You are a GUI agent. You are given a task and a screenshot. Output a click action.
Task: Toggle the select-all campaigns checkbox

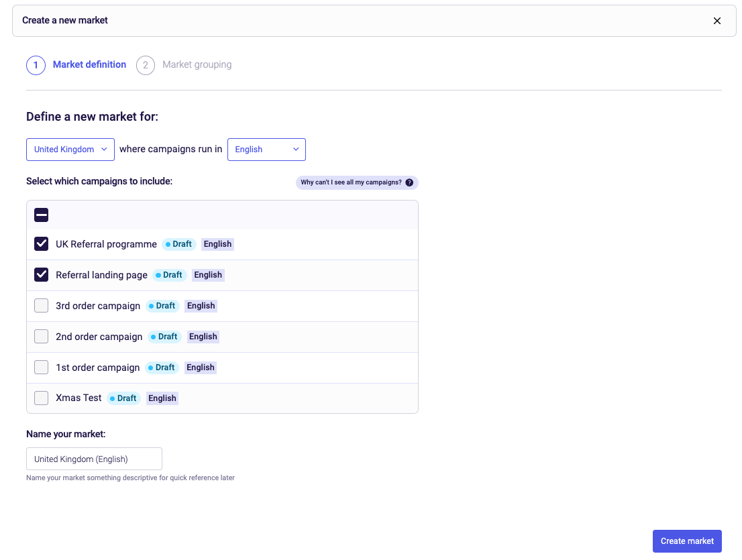(41, 215)
